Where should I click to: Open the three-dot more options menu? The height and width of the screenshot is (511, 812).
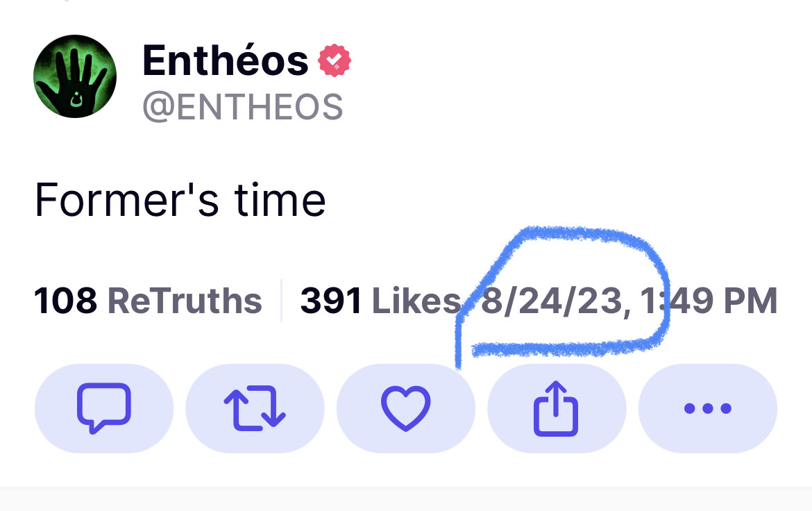(707, 408)
